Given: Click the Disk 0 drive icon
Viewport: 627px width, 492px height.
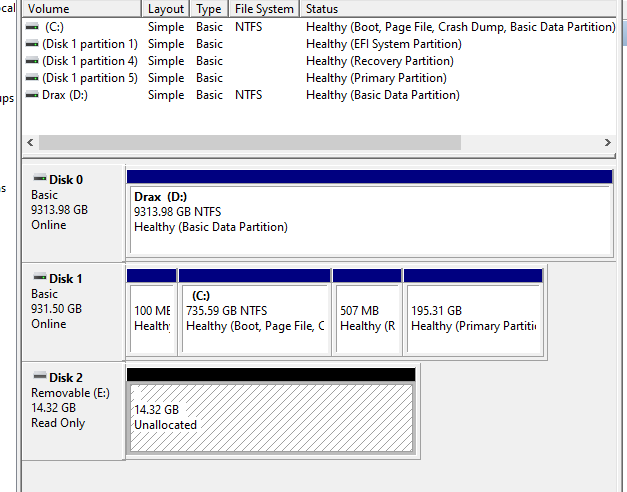Looking at the screenshot, I should [40, 178].
